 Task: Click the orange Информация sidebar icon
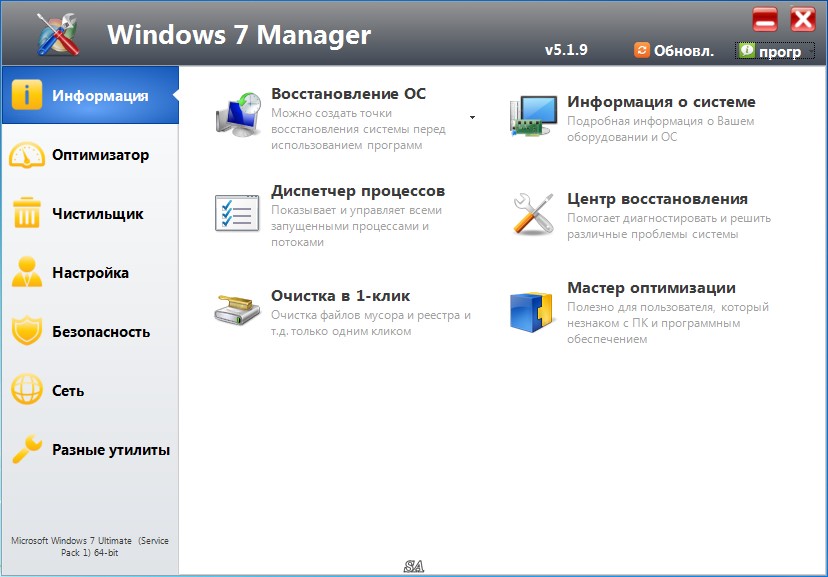(26, 94)
